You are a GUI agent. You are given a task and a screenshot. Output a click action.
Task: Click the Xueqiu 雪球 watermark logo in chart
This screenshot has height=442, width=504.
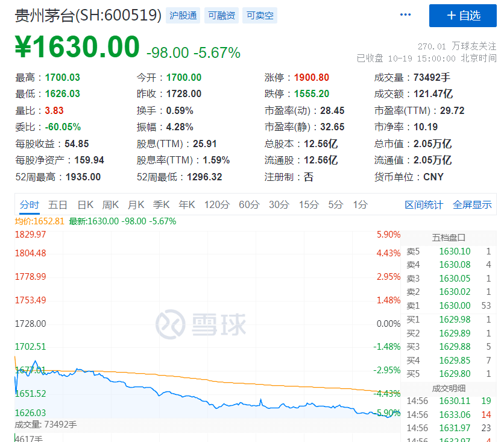[201, 324]
